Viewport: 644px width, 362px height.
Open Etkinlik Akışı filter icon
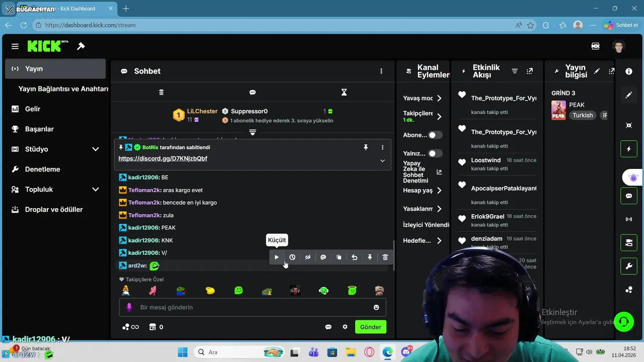coord(515,71)
